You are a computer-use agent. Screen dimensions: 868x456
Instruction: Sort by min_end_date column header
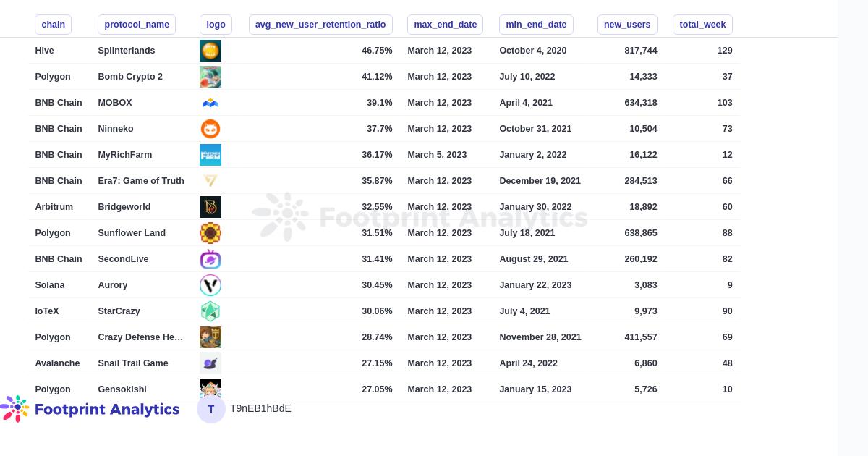(536, 25)
